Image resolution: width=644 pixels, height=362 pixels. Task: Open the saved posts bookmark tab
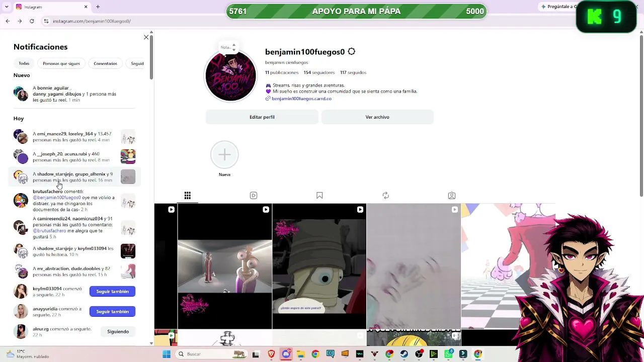pyautogui.click(x=319, y=196)
